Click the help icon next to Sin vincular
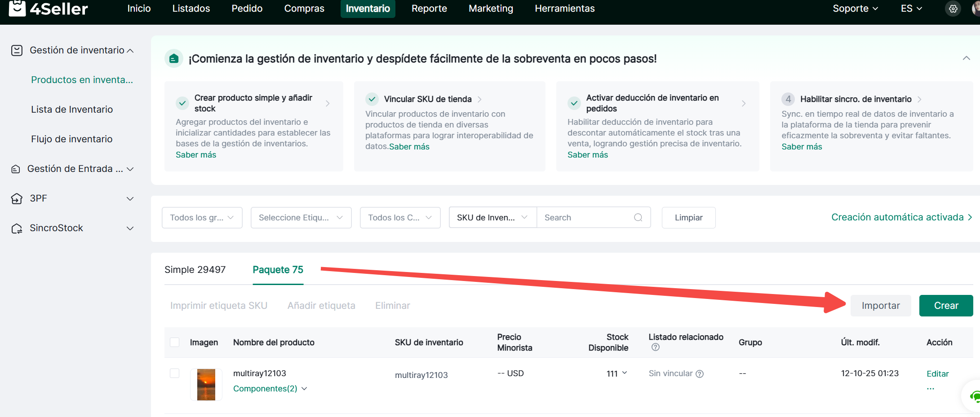Screen dimensions: 980x417 coord(700,374)
